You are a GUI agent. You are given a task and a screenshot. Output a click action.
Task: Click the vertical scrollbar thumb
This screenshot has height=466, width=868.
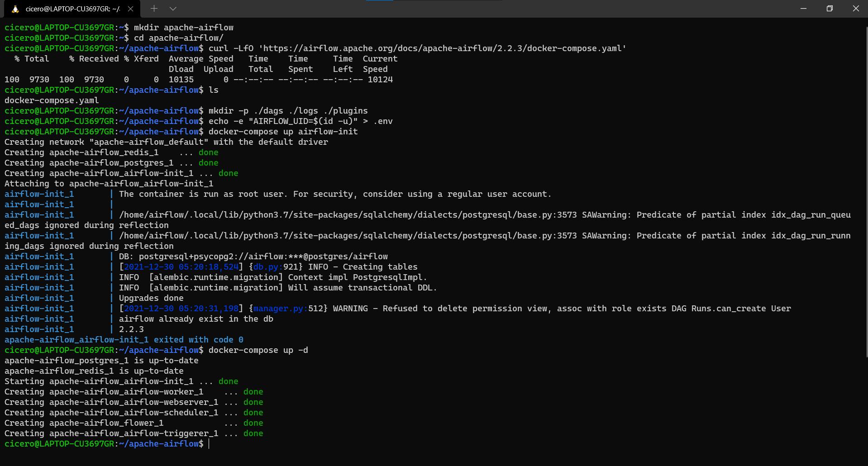866,192
